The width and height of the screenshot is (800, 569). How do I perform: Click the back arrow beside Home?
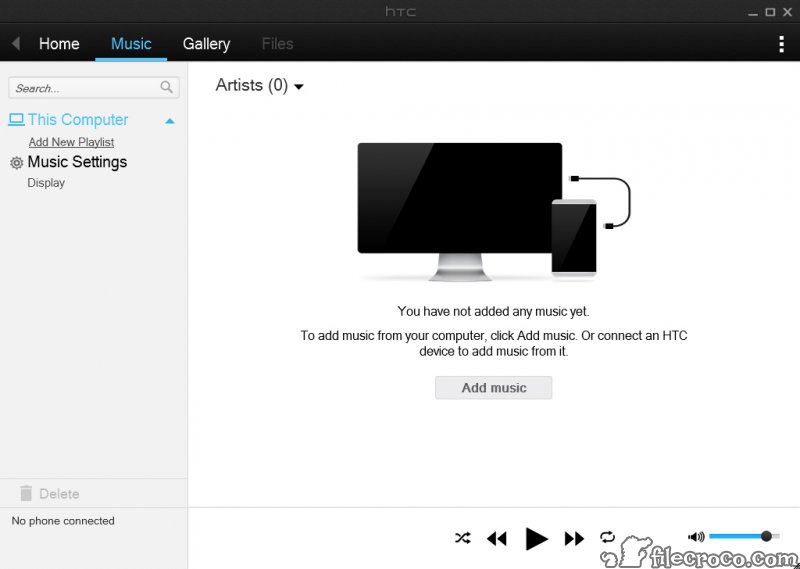16,43
